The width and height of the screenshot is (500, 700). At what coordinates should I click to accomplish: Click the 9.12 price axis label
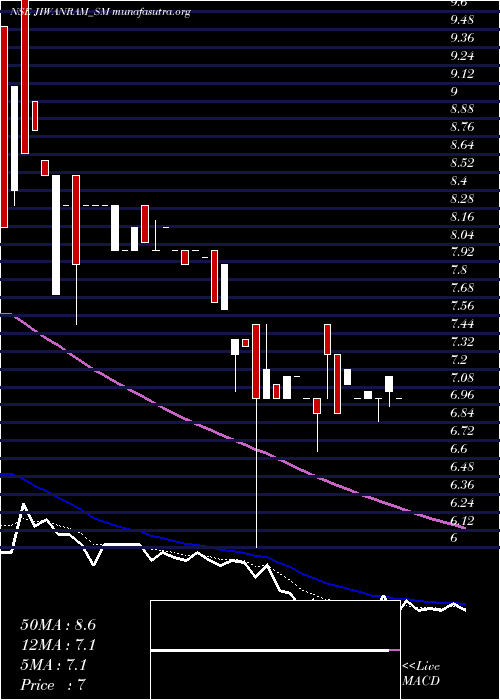(x=462, y=74)
